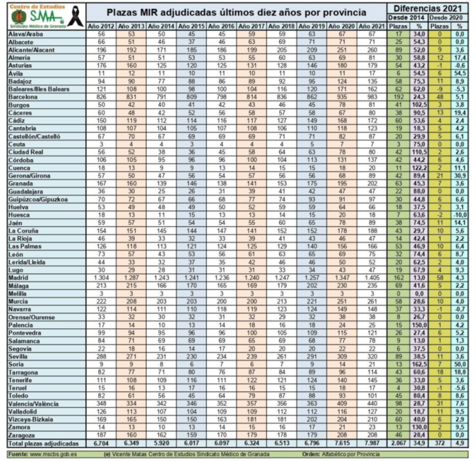
Task: Select the total Año 2021 value 7.987
Action: 372,443
